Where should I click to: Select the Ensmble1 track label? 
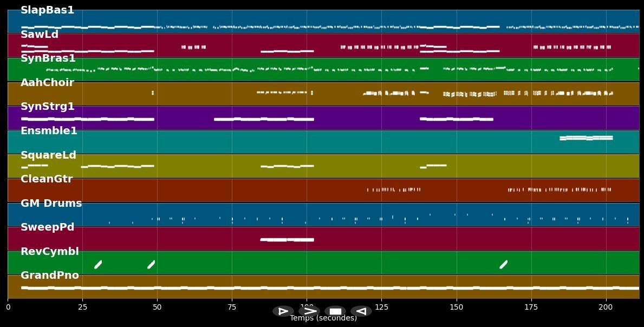[x=49, y=131]
